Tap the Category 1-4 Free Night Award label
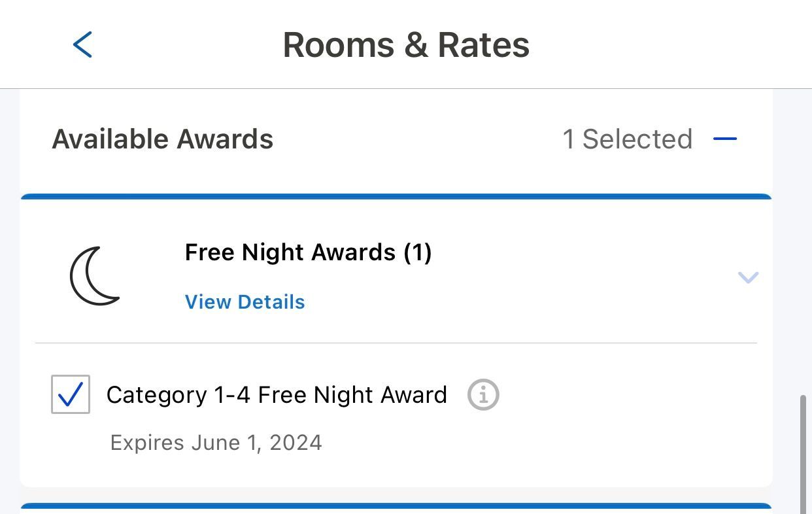 point(277,395)
